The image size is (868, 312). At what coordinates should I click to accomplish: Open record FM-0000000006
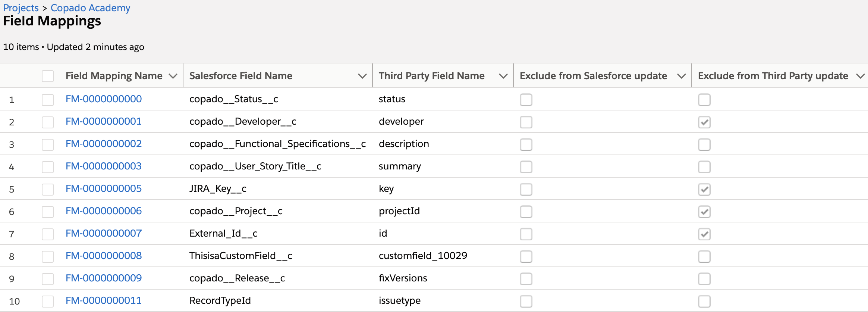tap(104, 211)
